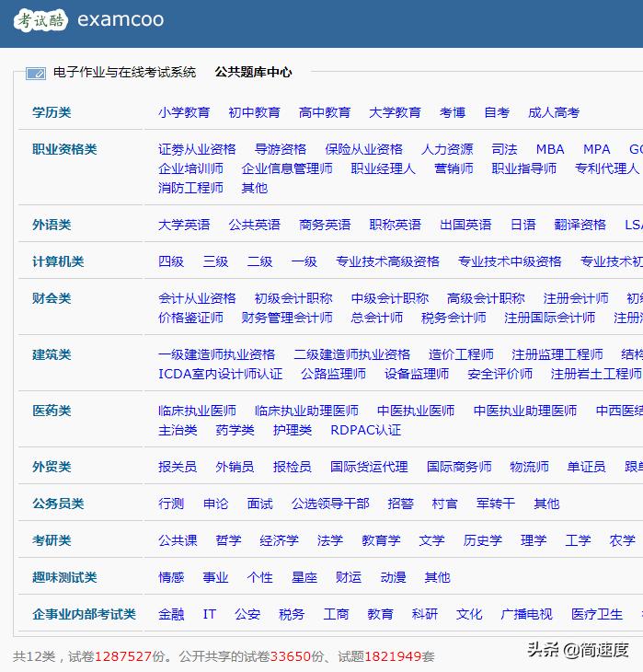Image resolution: width=643 pixels, height=672 pixels.
Task: Select 报关员 link
Action: (178, 467)
